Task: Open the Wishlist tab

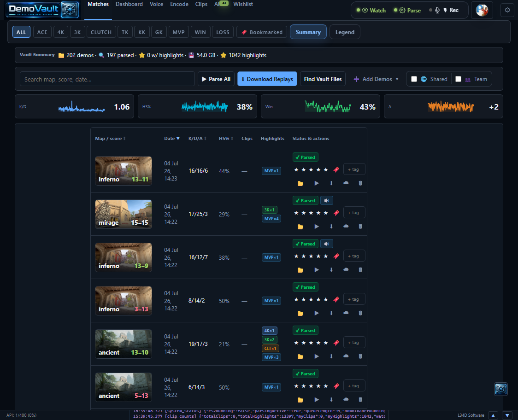Action: coord(243,4)
